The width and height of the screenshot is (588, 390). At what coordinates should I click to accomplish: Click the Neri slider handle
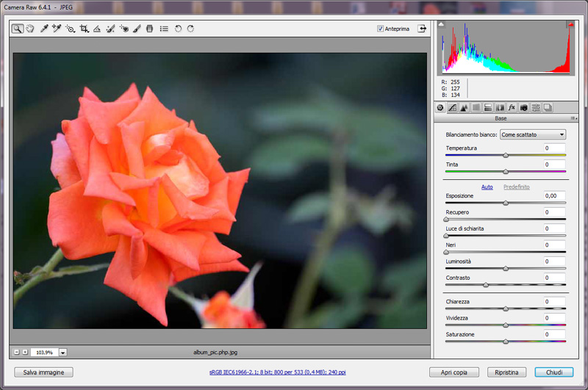[x=446, y=252]
